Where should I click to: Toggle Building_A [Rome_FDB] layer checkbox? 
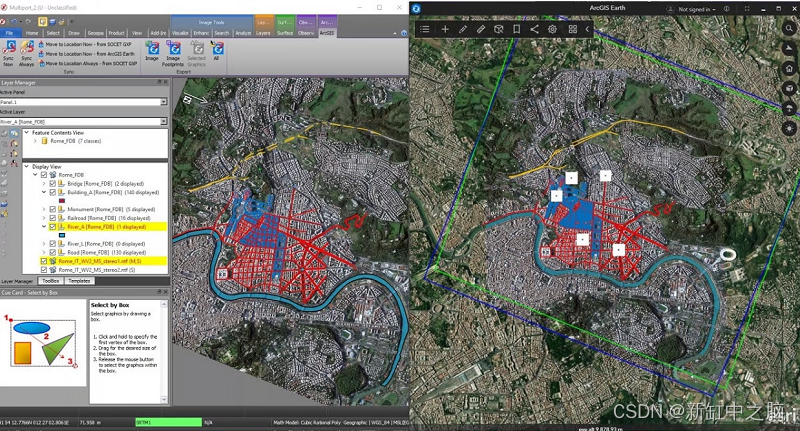[53, 192]
